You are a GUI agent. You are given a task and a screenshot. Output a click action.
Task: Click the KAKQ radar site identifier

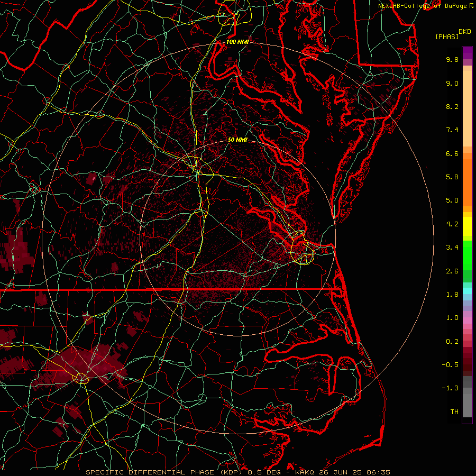305,472
